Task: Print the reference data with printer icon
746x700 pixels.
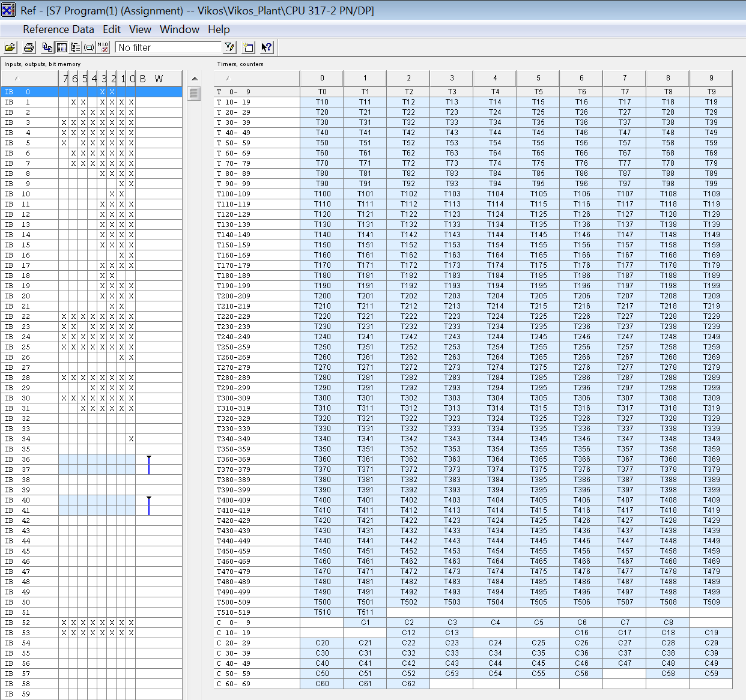Action: coord(28,47)
